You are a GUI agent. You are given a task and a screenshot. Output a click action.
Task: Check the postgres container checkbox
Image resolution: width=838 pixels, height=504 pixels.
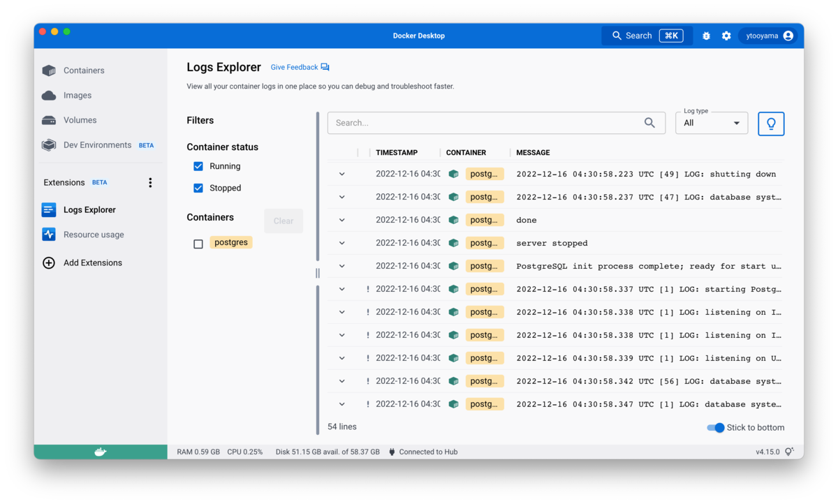tap(198, 244)
